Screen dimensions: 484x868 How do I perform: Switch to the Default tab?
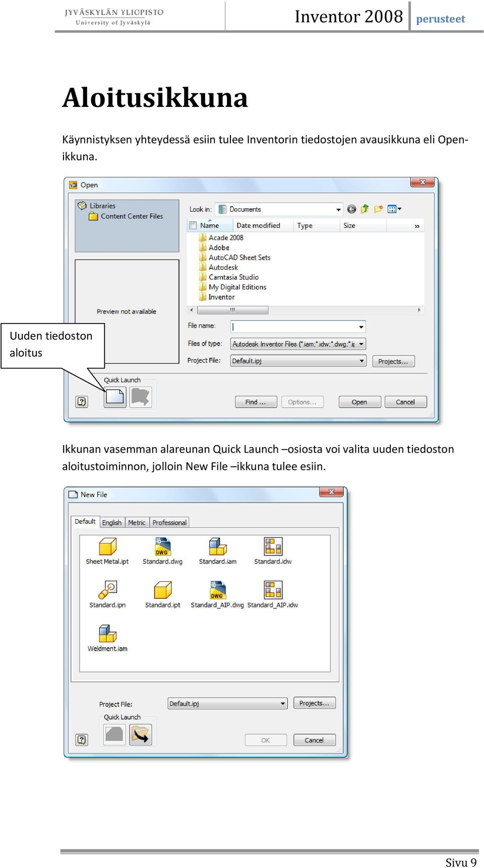pyautogui.click(x=85, y=522)
